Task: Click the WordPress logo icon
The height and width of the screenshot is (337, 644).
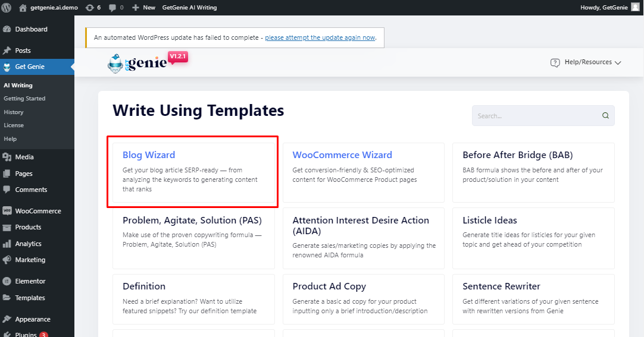Action: click(x=6, y=7)
